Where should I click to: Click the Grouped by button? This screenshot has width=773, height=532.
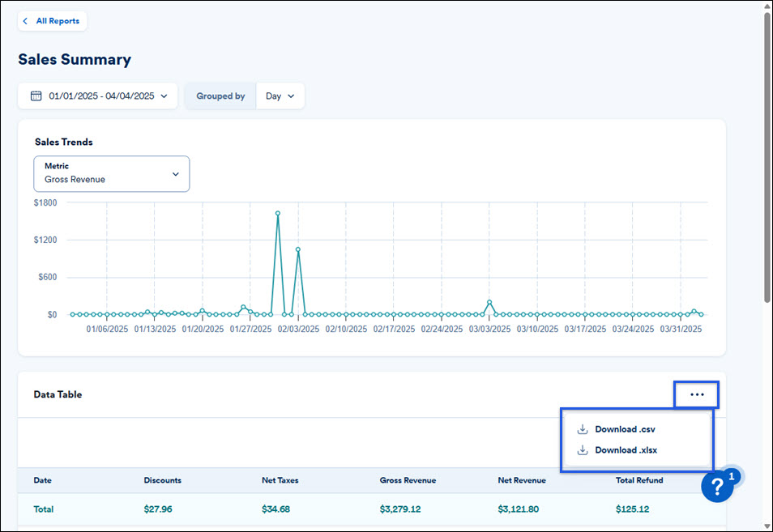point(220,95)
